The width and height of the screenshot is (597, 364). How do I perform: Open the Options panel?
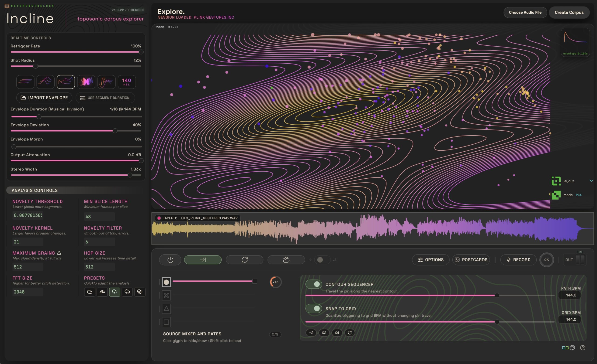[x=430, y=259]
